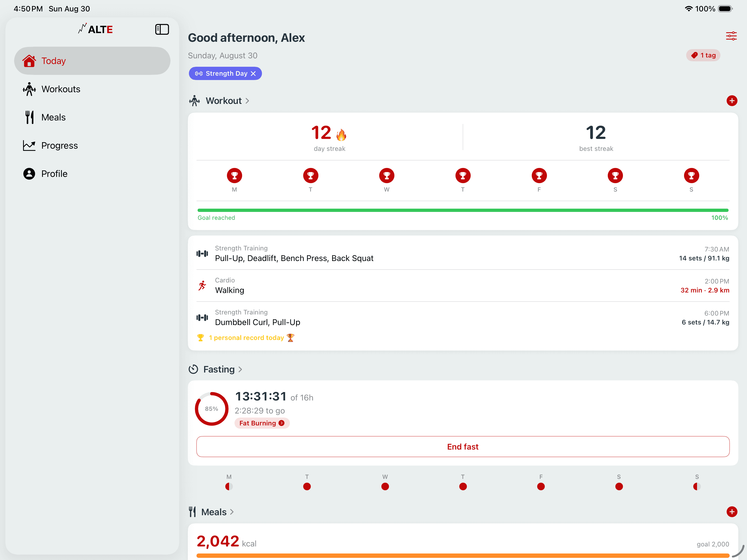Click the orange calorie progress bar
This screenshot has width=747, height=560.
pos(463,556)
